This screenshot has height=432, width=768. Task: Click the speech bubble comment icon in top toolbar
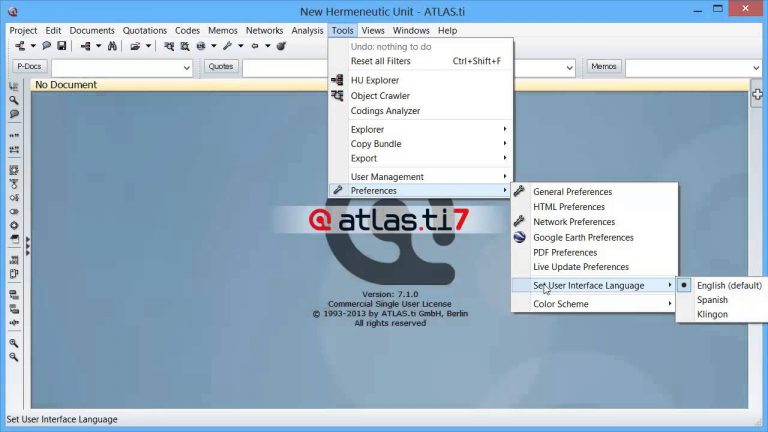(x=47, y=46)
